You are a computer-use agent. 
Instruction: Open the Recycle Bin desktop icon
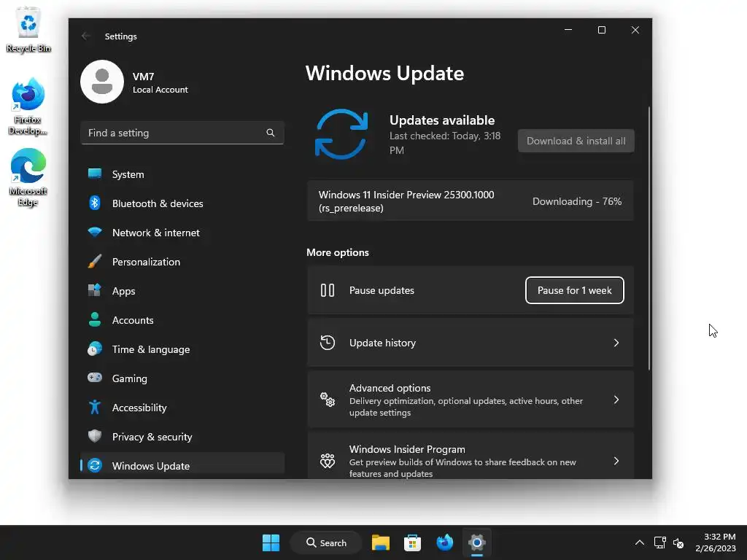tap(28, 31)
